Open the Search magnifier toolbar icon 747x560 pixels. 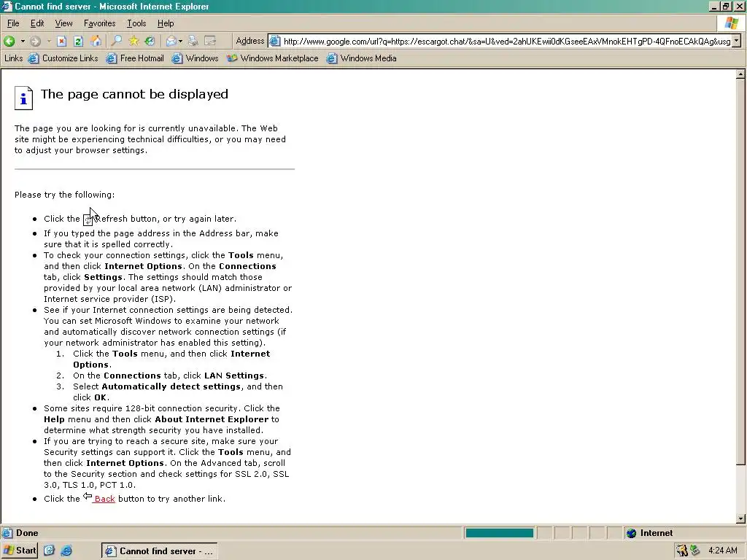pos(116,41)
